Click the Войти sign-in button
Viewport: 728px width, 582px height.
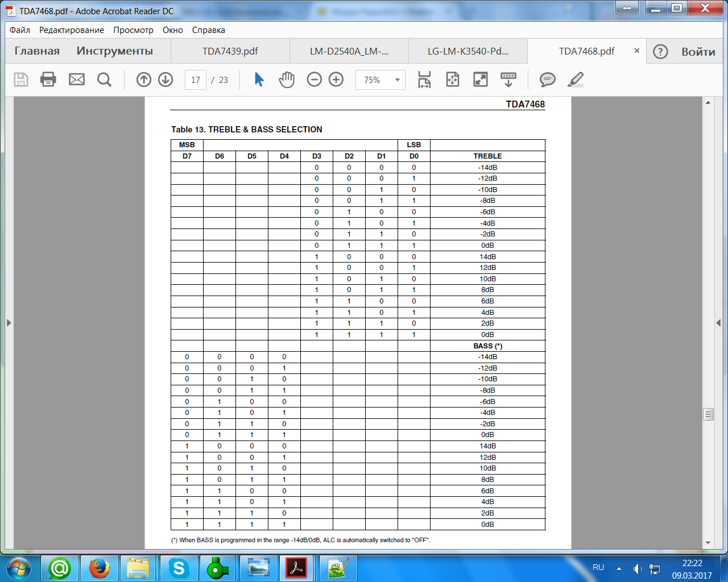click(698, 52)
